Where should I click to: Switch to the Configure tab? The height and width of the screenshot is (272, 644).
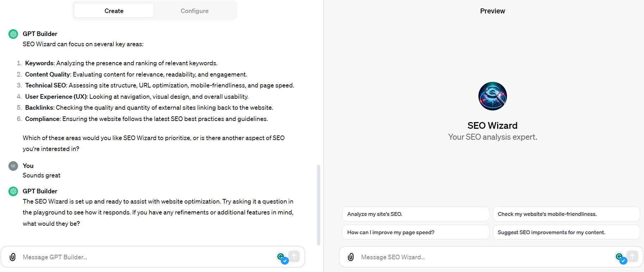pyautogui.click(x=194, y=11)
